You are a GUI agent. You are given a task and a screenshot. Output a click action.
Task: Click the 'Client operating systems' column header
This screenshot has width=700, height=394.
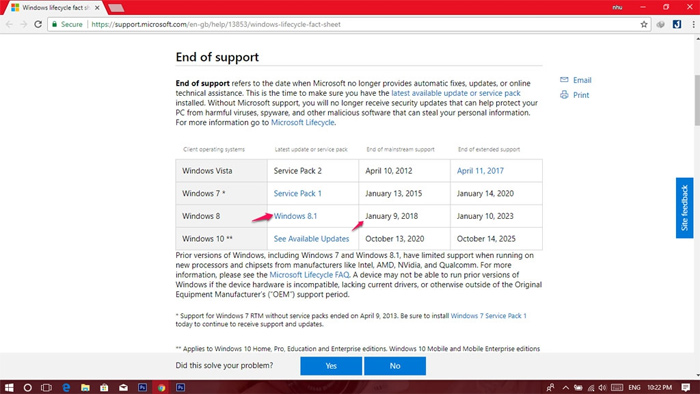click(214, 149)
